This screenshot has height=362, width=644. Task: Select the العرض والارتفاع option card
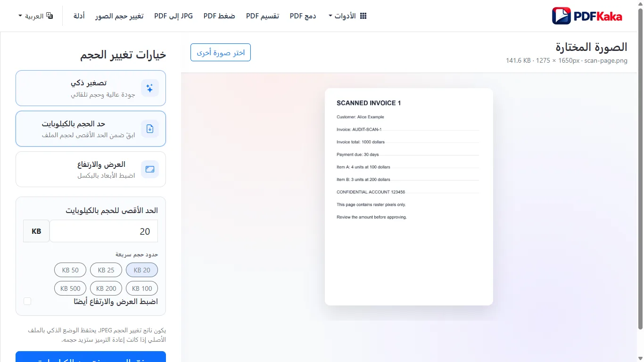91,169
